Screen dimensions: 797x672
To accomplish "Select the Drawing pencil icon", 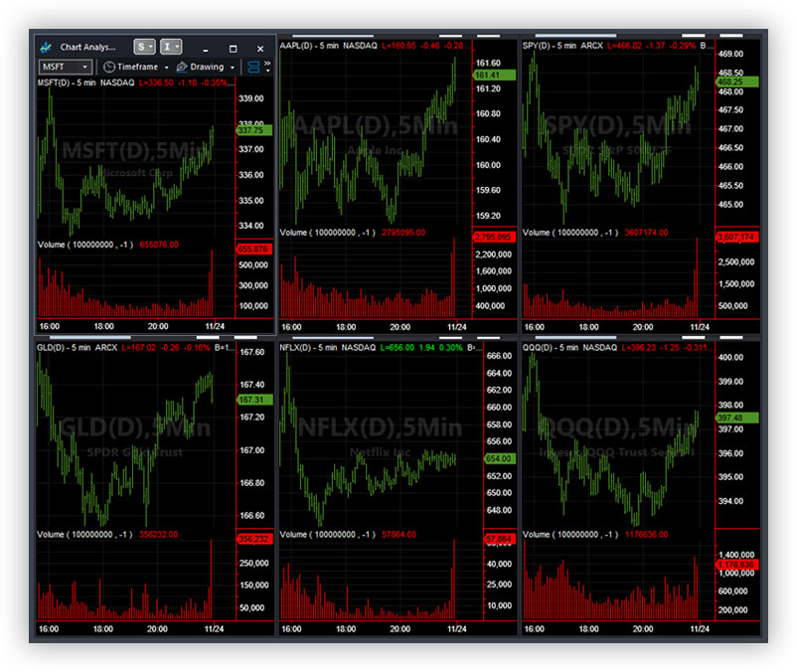I will tap(181, 67).
